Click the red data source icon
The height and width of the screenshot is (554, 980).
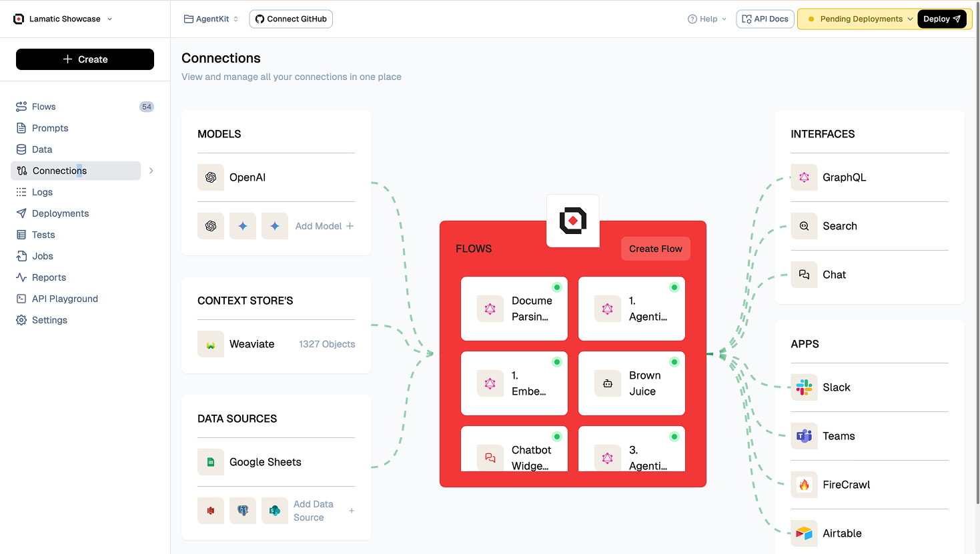211,511
